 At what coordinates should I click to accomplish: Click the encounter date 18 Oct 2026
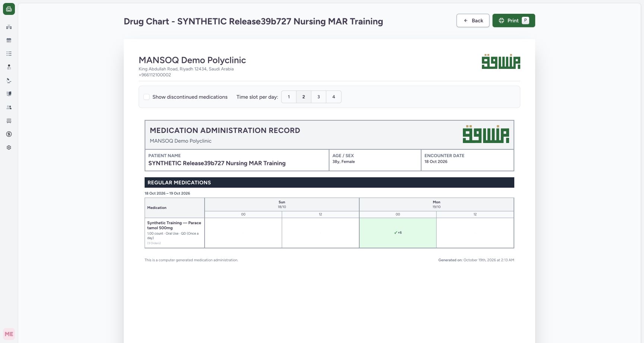[436, 162]
